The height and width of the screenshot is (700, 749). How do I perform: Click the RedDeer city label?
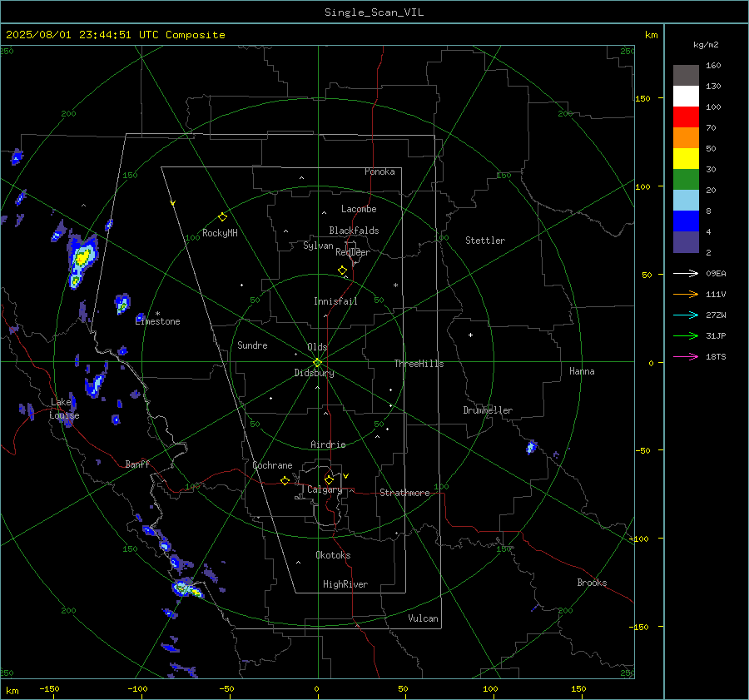click(x=353, y=252)
